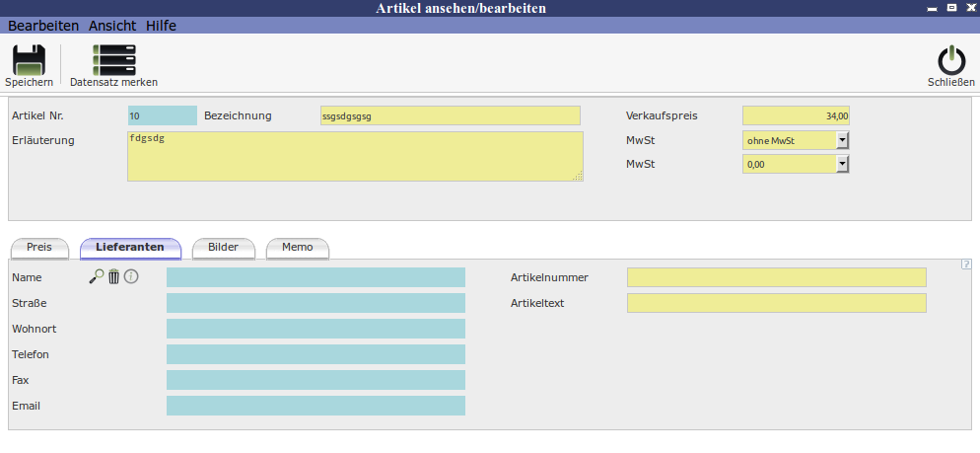Click the supplier Email field

(x=315, y=406)
